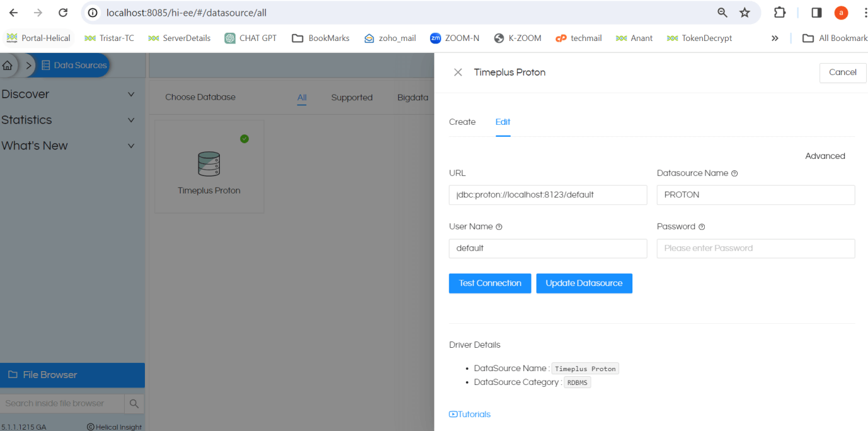Open the Tristar-TC bookmark
This screenshot has height=431, width=868.
pyautogui.click(x=110, y=38)
